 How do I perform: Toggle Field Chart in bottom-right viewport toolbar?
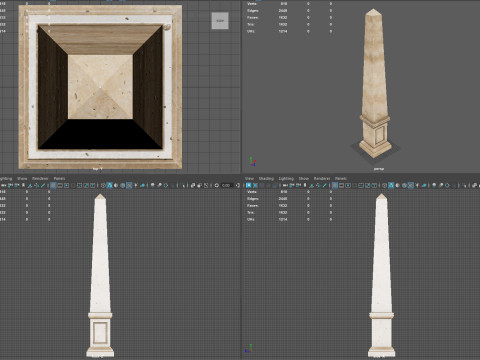click(361, 185)
